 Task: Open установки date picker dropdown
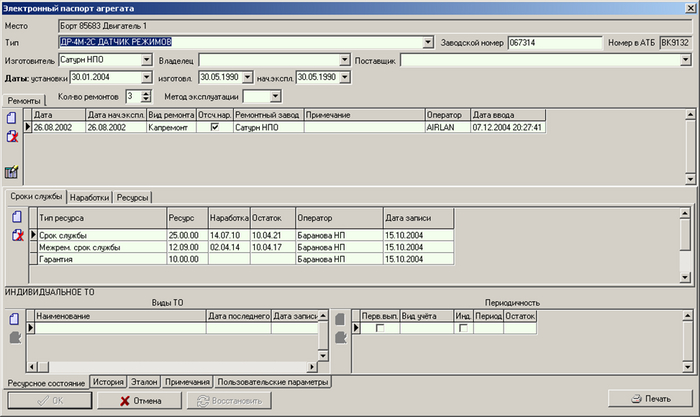coord(146,77)
